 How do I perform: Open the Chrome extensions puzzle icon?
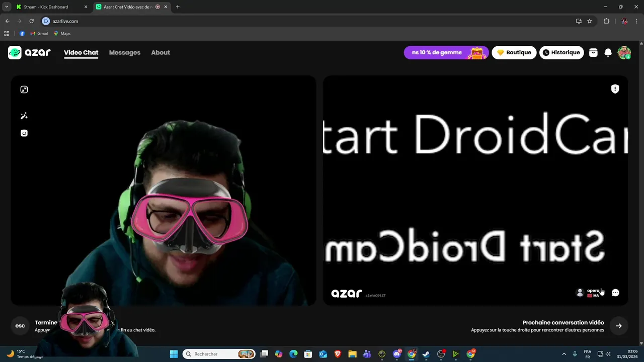[x=606, y=21]
